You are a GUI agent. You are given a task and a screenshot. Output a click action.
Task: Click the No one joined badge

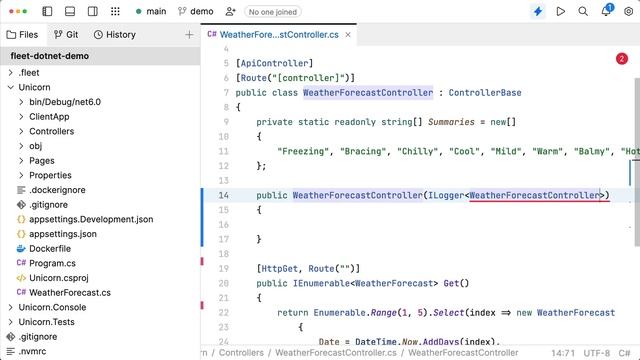(x=273, y=12)
